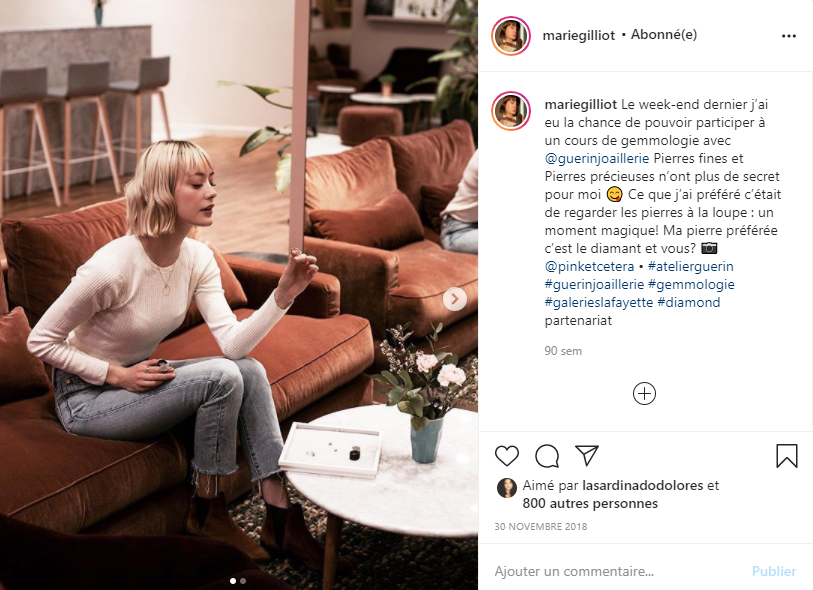813x590 pixels.
Task: Open the #galerieslafayette hashtag
Action: (x=598, y=302)
